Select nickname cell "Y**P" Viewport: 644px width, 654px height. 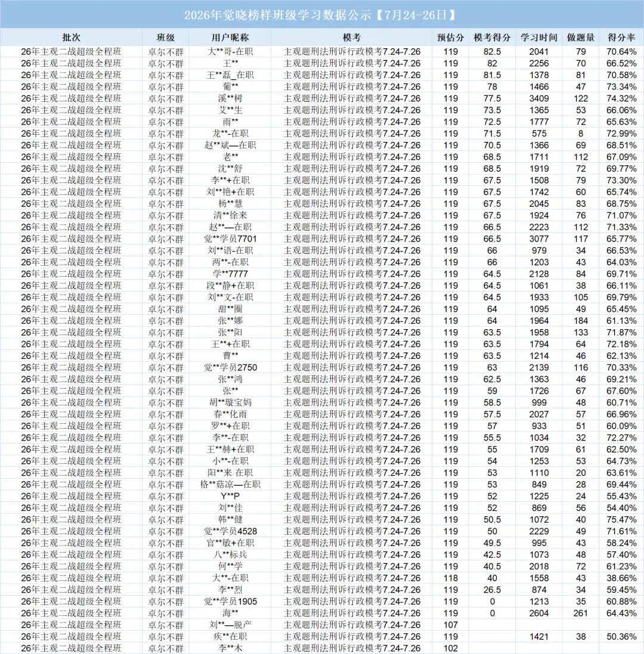click(x=230, y=497)
